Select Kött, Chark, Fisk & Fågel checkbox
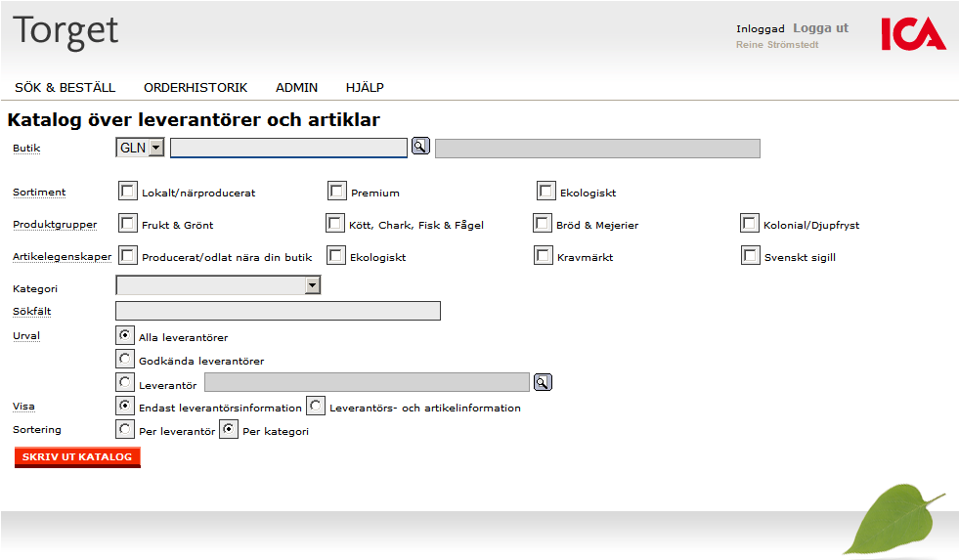 (x=335, y=223)
